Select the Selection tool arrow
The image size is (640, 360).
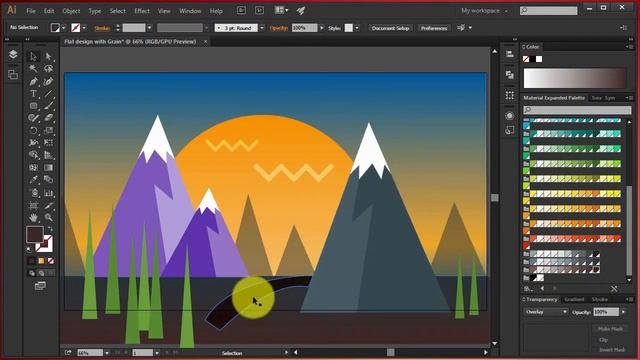(x=33, y=56)
